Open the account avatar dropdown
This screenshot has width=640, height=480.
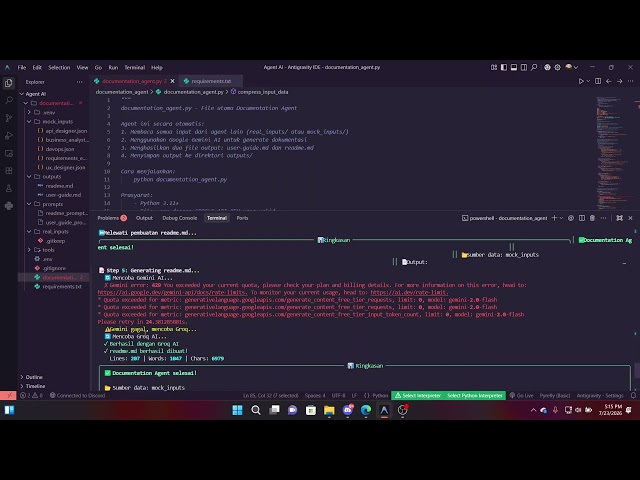point(571,67)
